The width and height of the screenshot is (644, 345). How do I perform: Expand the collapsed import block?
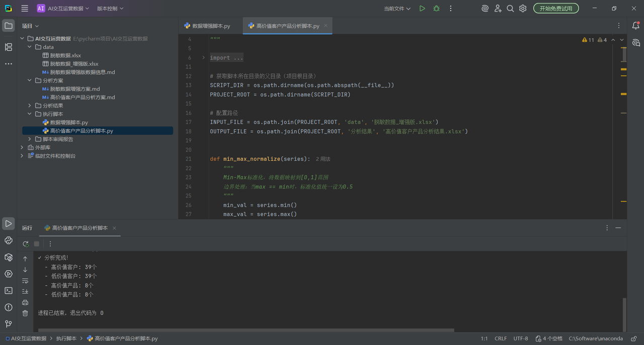(x=203, y=58)
